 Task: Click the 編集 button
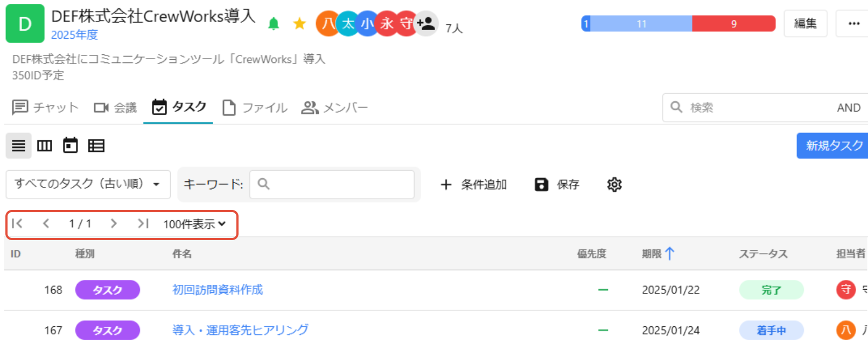pos(806,24)
